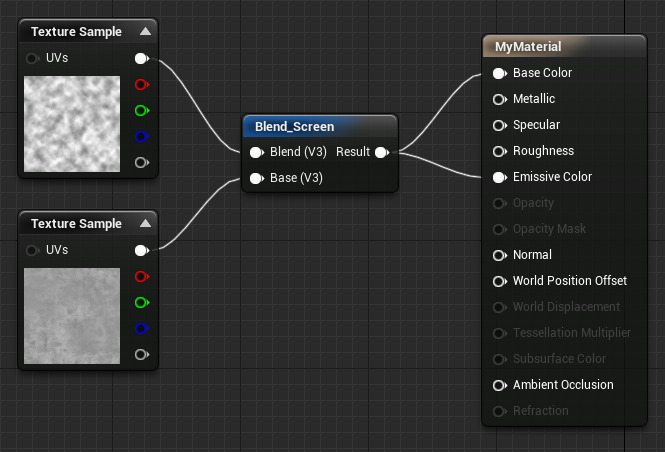Click the Ambient Occlusion input pin

(x=498, y=385)
